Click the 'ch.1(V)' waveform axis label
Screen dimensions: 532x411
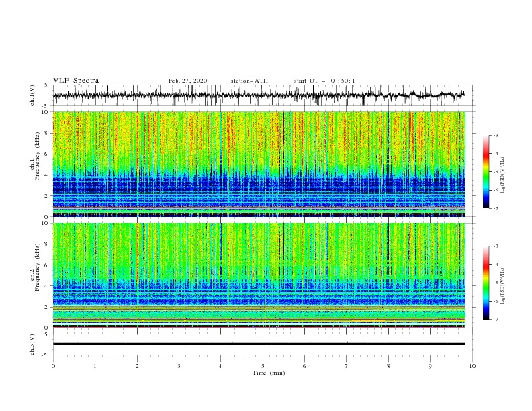tap(32, 95)
